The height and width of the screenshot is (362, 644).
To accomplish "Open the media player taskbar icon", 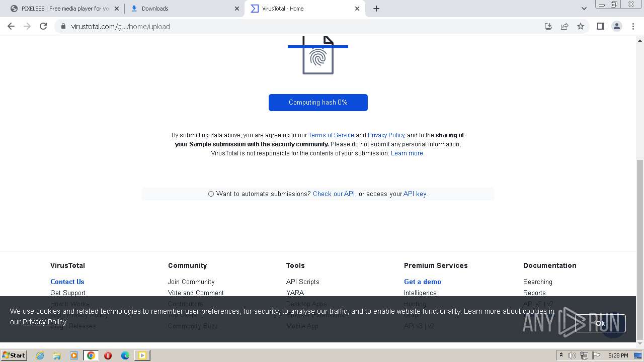I will tap(74, 355).
